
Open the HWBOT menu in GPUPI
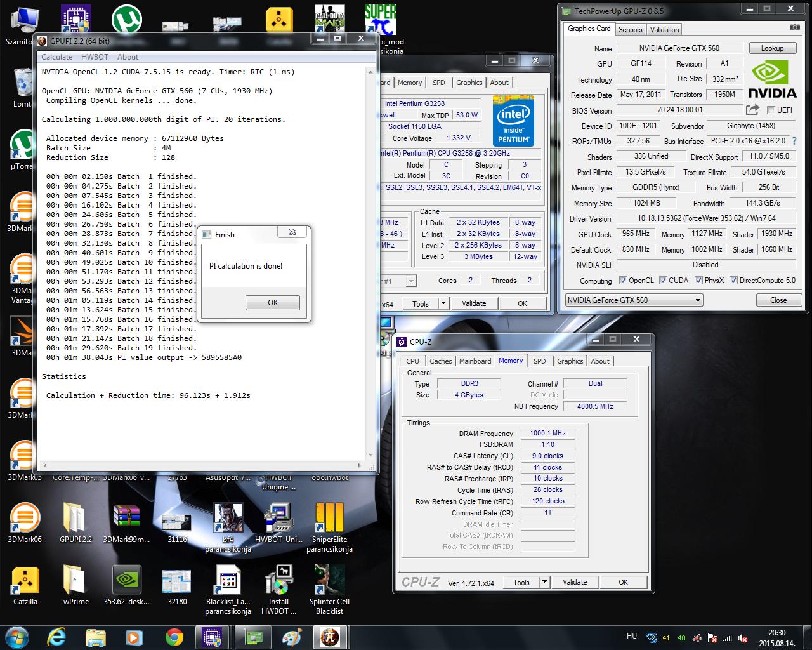[x=95, y=56]
